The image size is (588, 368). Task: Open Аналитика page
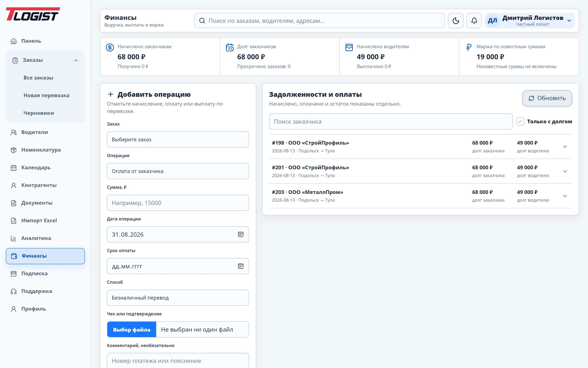tap(45, 238)
